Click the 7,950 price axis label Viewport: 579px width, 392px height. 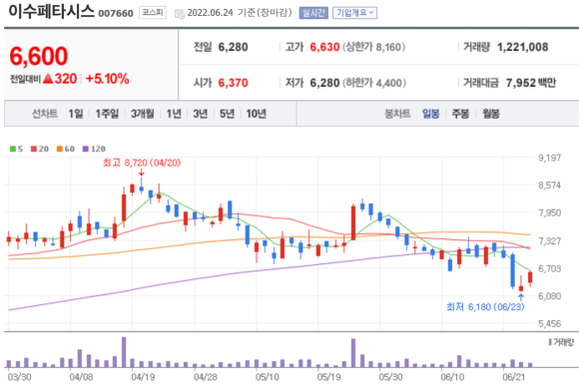click(x=549, y=213)
